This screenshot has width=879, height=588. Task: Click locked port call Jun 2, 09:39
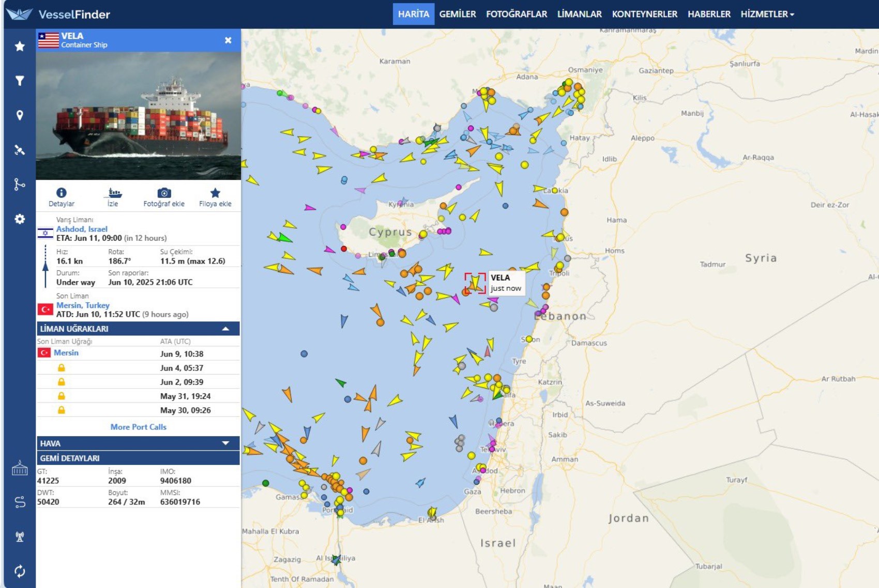[138, 382]
